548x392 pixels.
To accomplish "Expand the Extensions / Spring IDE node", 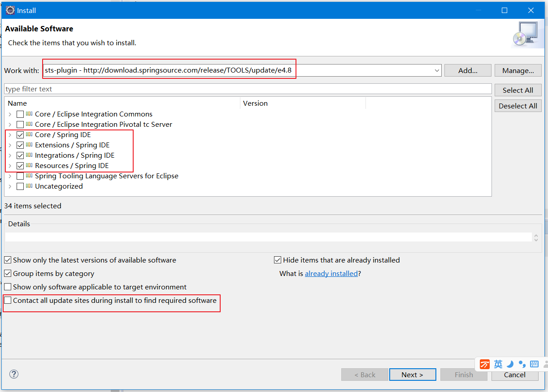I will (10, 145).
